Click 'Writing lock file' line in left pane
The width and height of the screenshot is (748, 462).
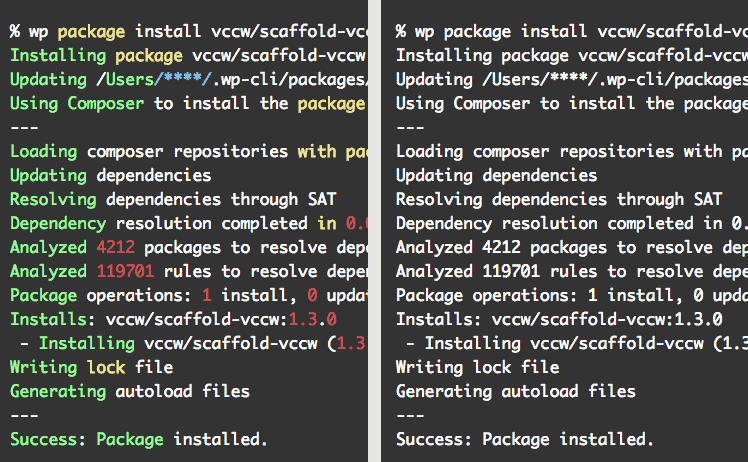coord(92,367)
